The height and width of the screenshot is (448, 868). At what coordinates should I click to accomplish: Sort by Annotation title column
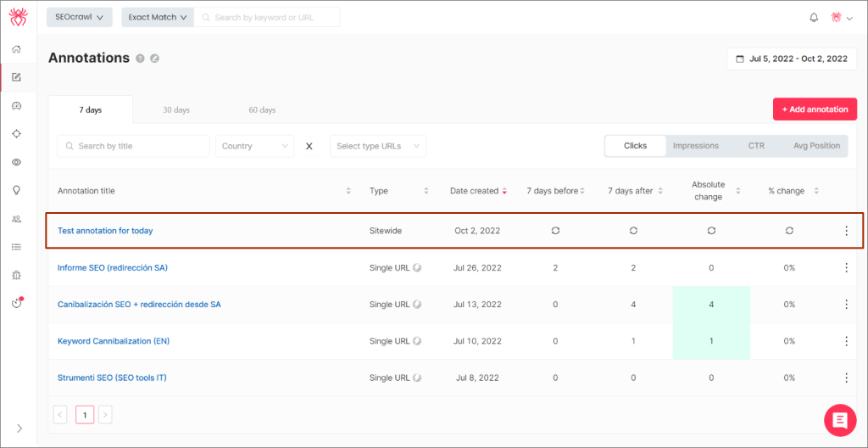point(348,191)
